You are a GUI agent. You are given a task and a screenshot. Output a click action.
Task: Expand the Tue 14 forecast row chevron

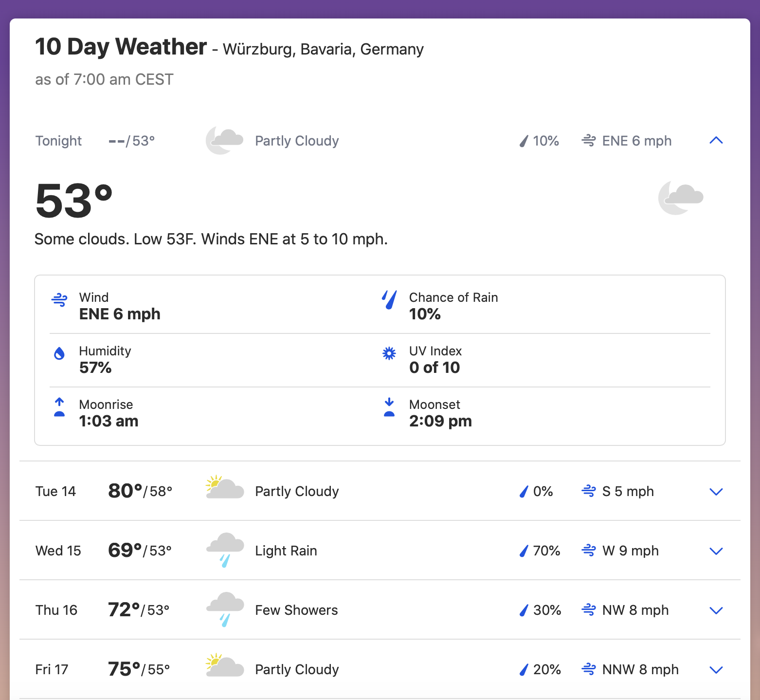click(x=716, y=492)
